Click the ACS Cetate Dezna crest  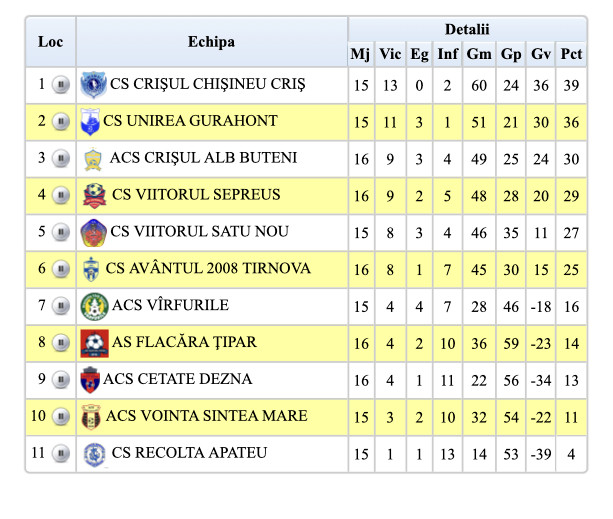pyautogui.click(x=91, y=380)
